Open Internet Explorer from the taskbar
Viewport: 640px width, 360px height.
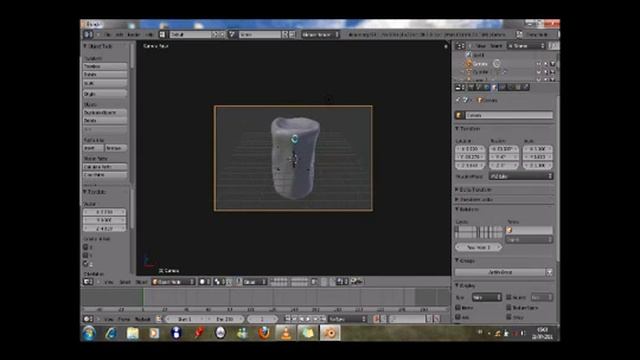click(x=110, y=333)
